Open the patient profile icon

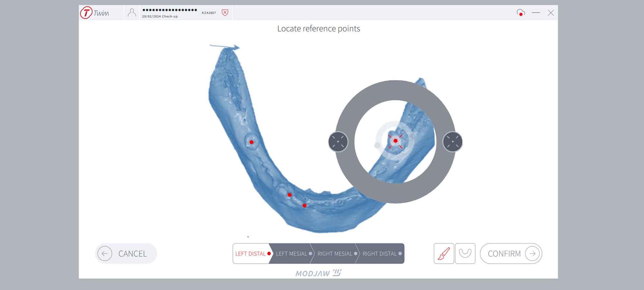(132, 13)
